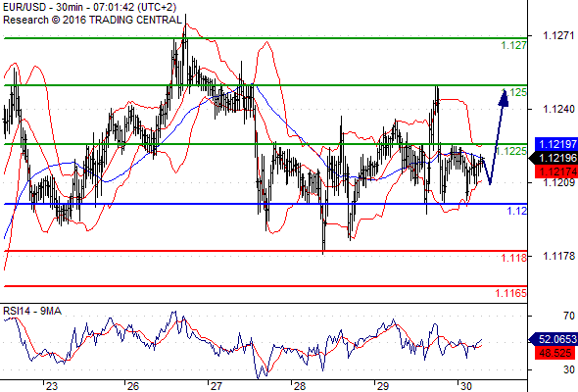Click the green 1.127 resistance label
The width and height of the screenshot is (578, 392).
coord(514,46)
